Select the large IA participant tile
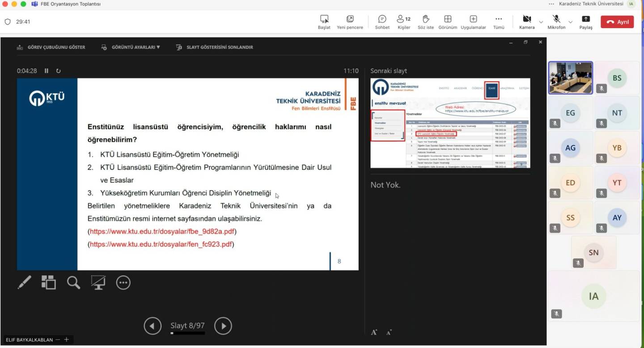Screen dimensions: 644x348 (594, 296)
